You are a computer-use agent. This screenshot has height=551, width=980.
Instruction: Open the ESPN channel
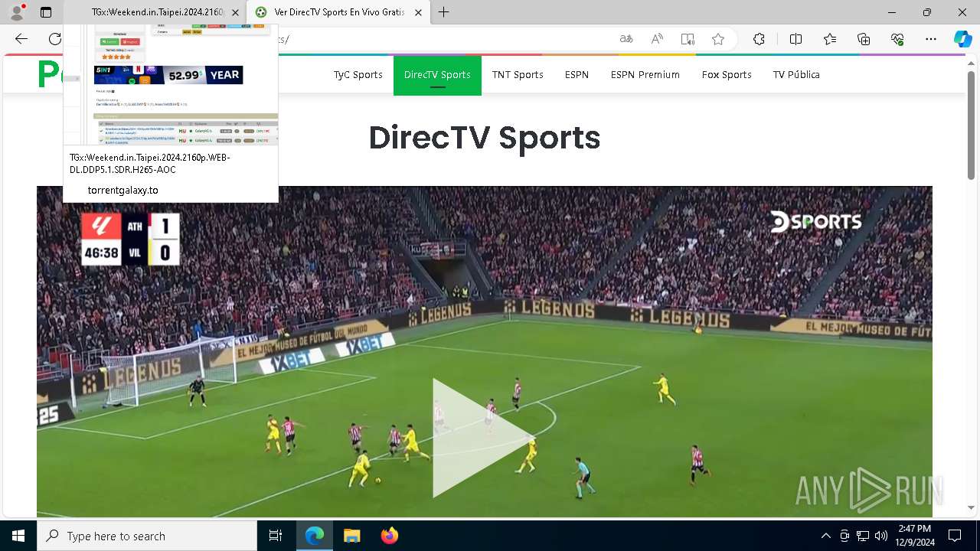pos(577,75)
